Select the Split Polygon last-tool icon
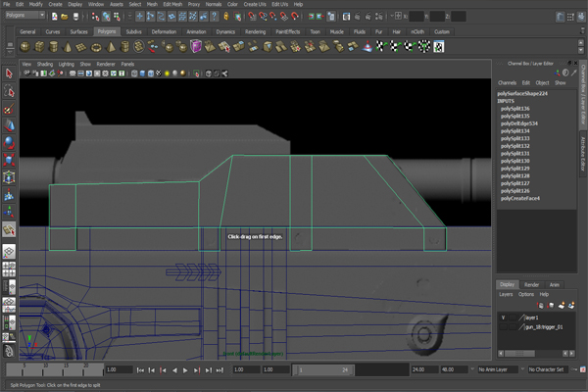 (x=9, y=229)
